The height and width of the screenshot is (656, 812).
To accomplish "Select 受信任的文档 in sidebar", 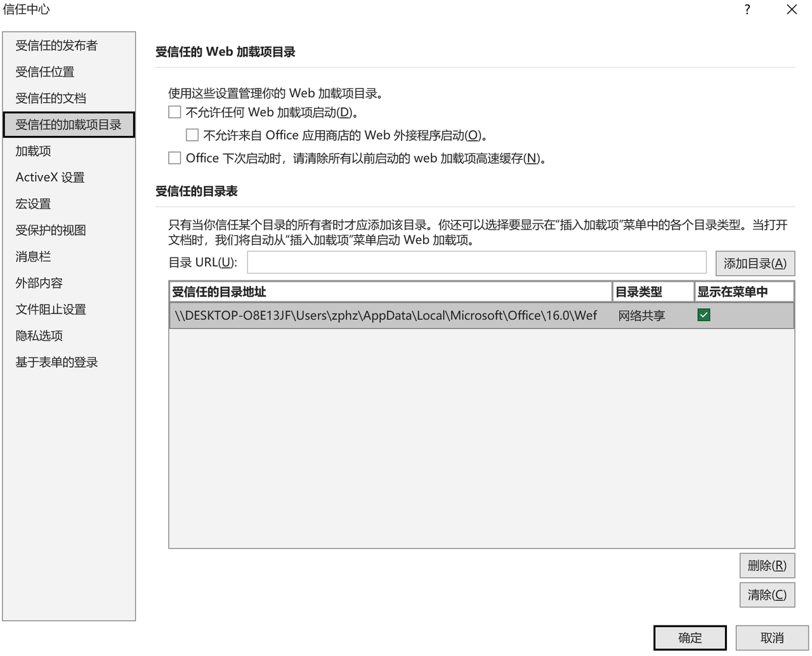I will (x=51, y=98).
